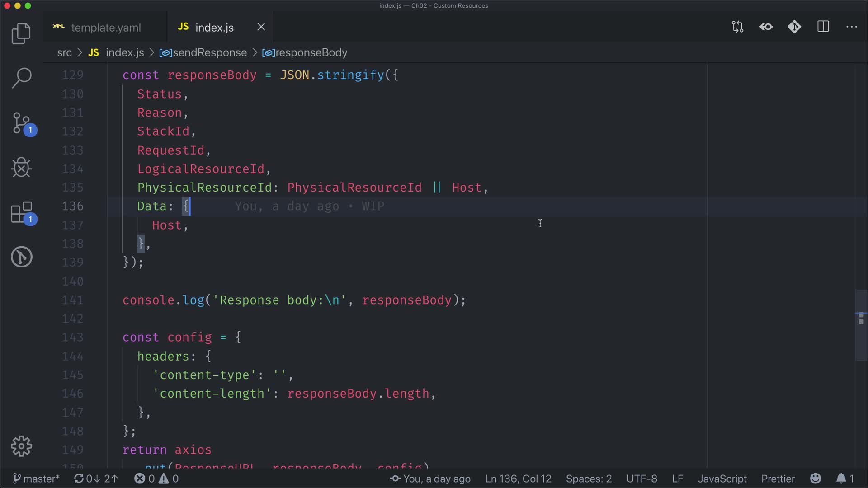The width and height of the screenshot is (868, 488).
Task: Split the editor to the right
Action: pos(823,27)
